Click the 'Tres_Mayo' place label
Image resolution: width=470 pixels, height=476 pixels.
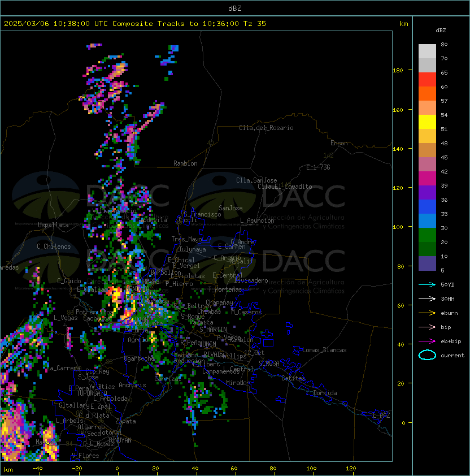point(186,239)
